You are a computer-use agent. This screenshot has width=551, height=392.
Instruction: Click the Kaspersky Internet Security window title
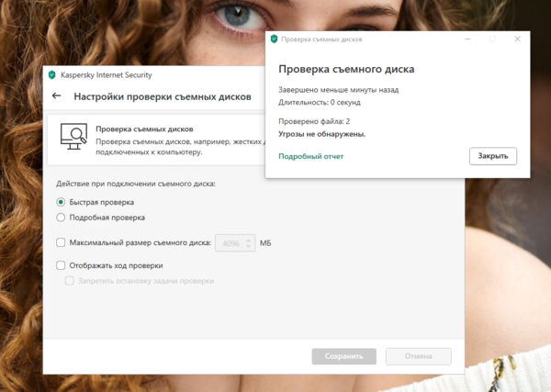click(107, 74)
